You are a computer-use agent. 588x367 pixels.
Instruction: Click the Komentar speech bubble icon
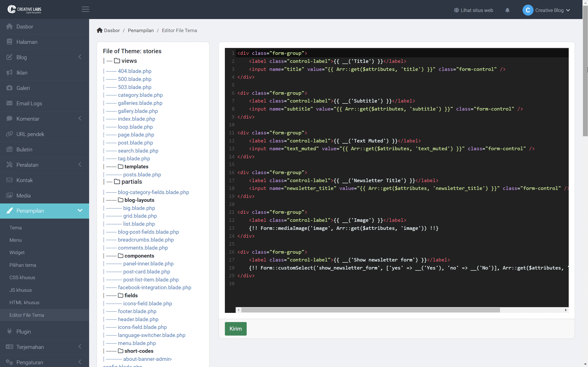(9, 119)
